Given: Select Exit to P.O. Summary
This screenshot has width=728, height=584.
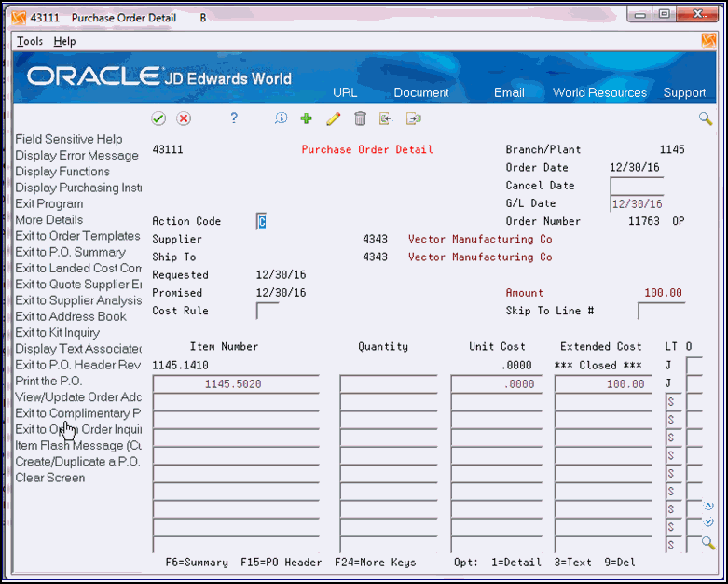Looking at the screenshot, I should pos(71,252).
